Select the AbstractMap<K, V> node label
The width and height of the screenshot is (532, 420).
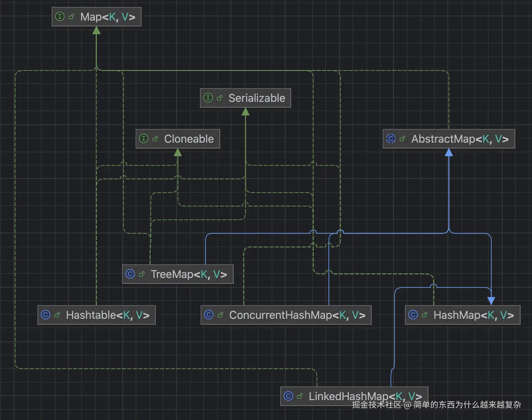[460, 139]
